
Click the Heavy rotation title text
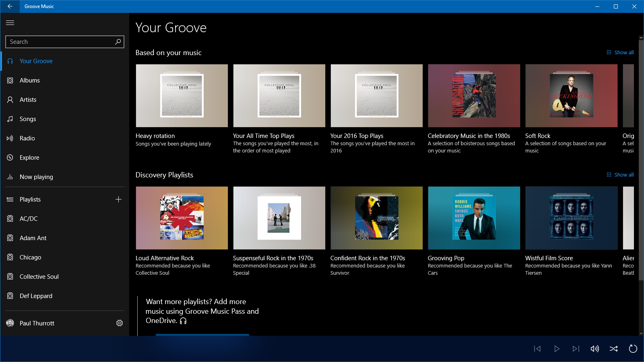(155, 136)
